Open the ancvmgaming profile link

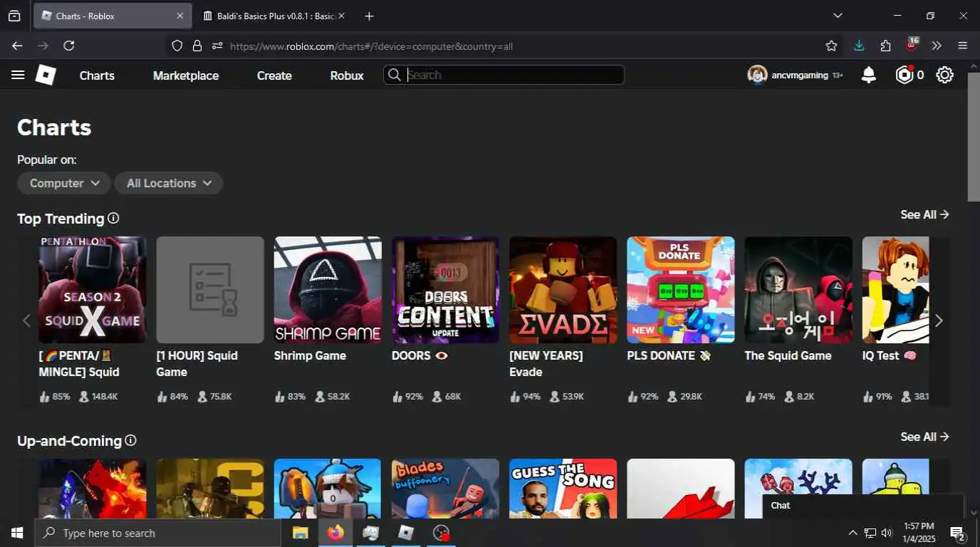tap(800, 75)
